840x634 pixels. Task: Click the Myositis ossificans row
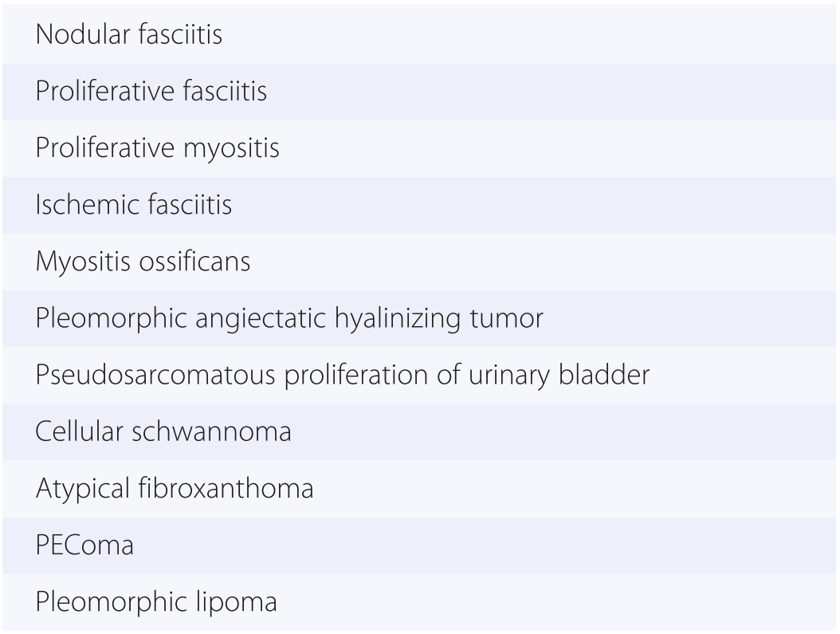(x=143, y=262)
